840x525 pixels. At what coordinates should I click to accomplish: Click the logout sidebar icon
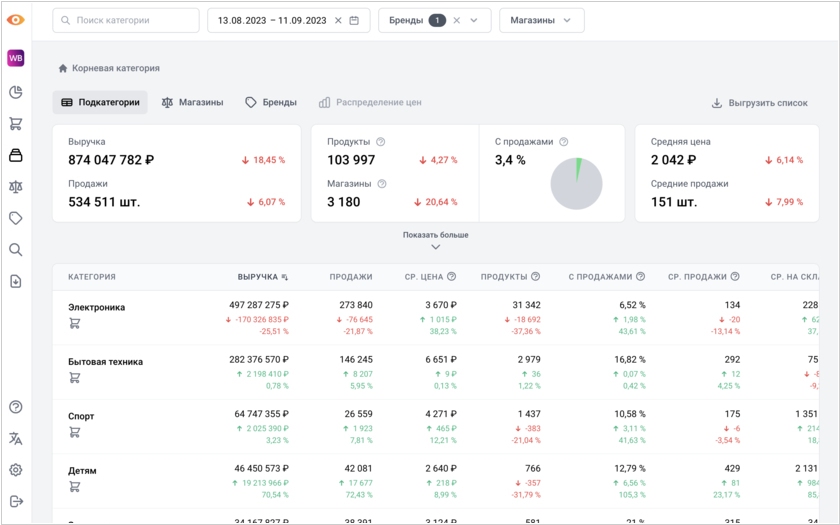pos(16,501)
